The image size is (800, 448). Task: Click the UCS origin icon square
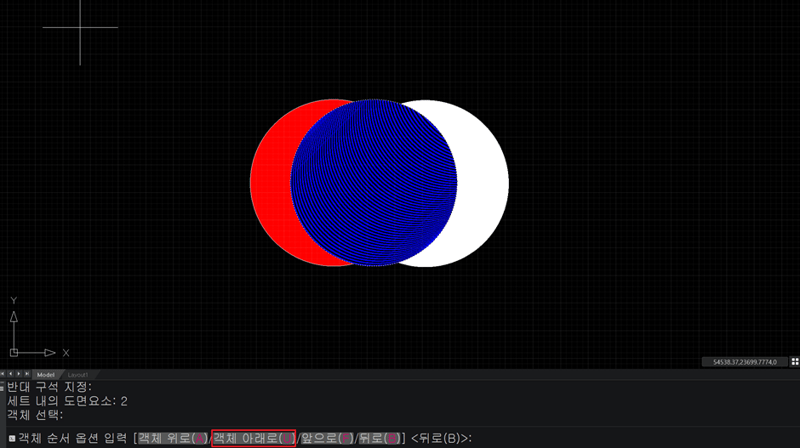(x=14, y=353)
